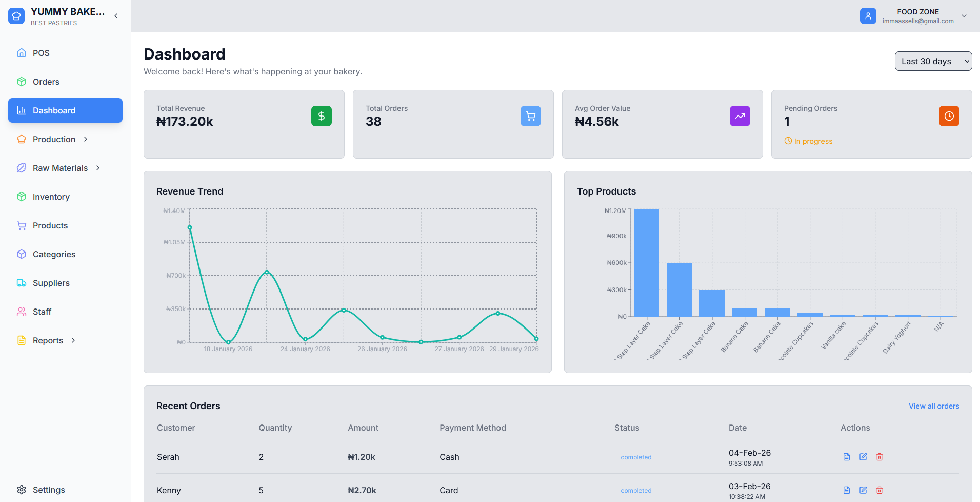Click the view document icon for Serah's order
980x502 pixels.
point(847,457)
